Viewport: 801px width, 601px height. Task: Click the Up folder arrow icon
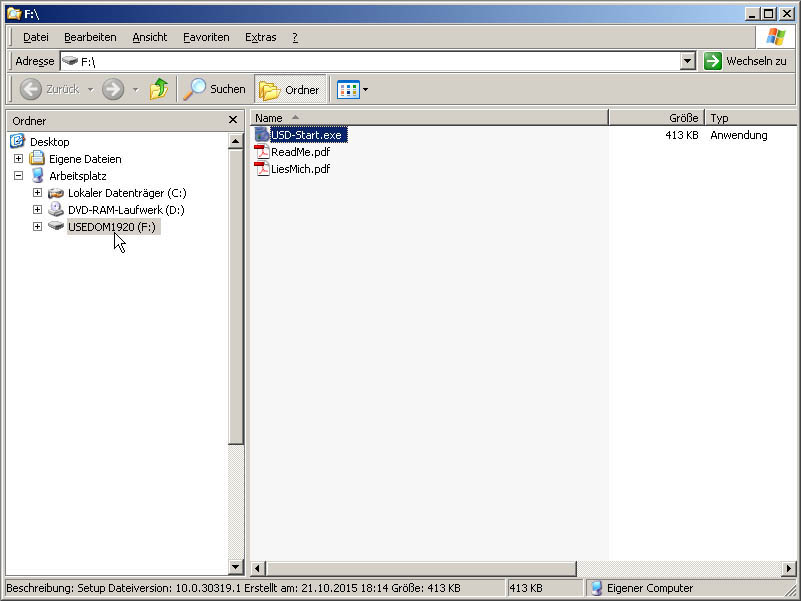pos(158,89)
